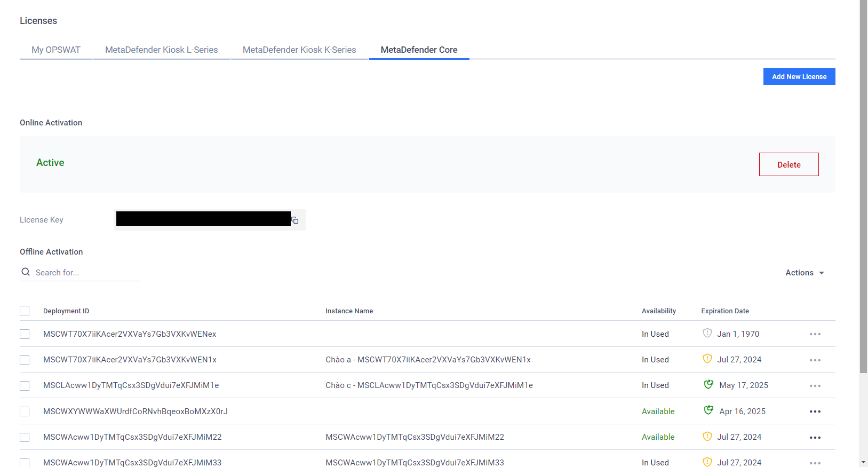Click the gray shield icon beside Jan 1, 1970
The image size is (868, 467).
[x=707, y=334]
